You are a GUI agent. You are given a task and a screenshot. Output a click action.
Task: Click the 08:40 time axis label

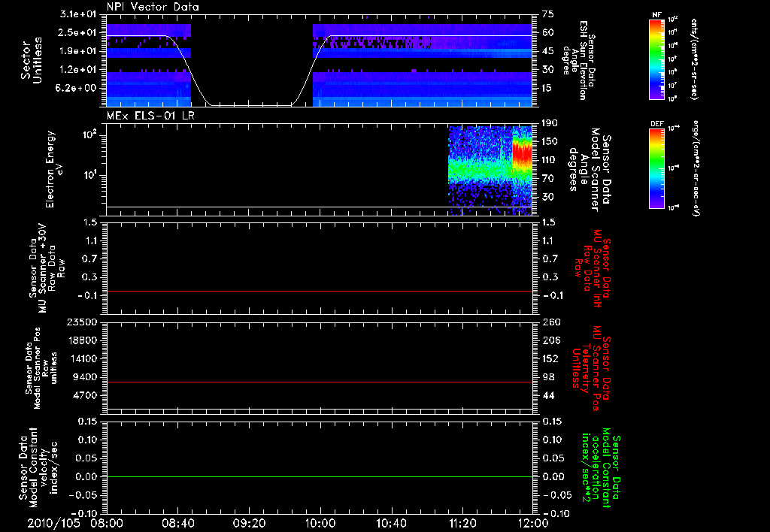(177, 523)
